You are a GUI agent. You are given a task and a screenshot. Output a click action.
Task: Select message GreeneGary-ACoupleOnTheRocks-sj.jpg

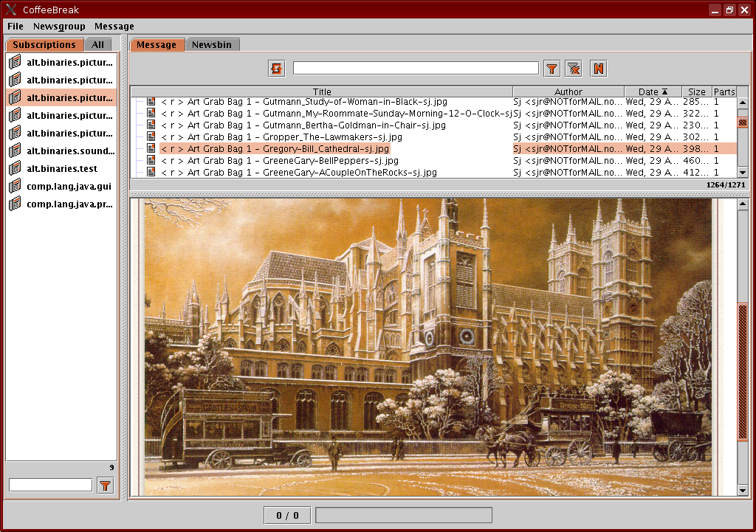pos(299,172)
